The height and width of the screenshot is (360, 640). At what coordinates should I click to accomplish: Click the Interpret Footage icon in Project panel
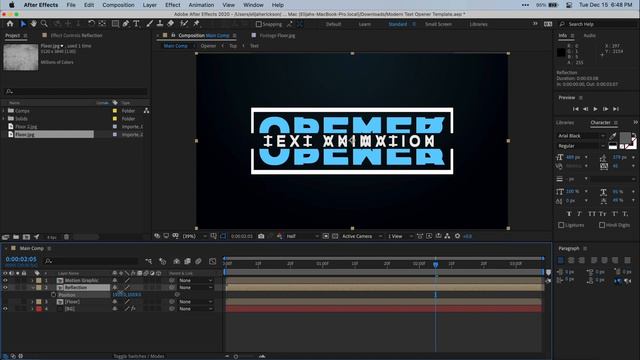6,237
